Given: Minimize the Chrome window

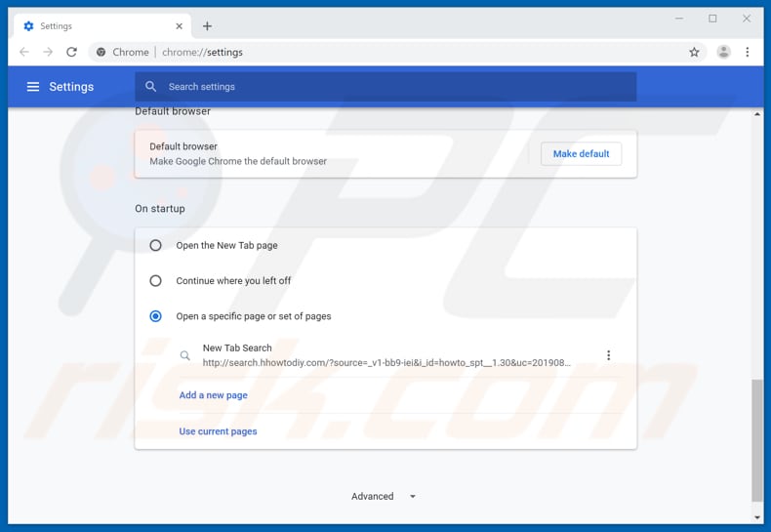Looking at the screenshot, I should pos(679,19).
